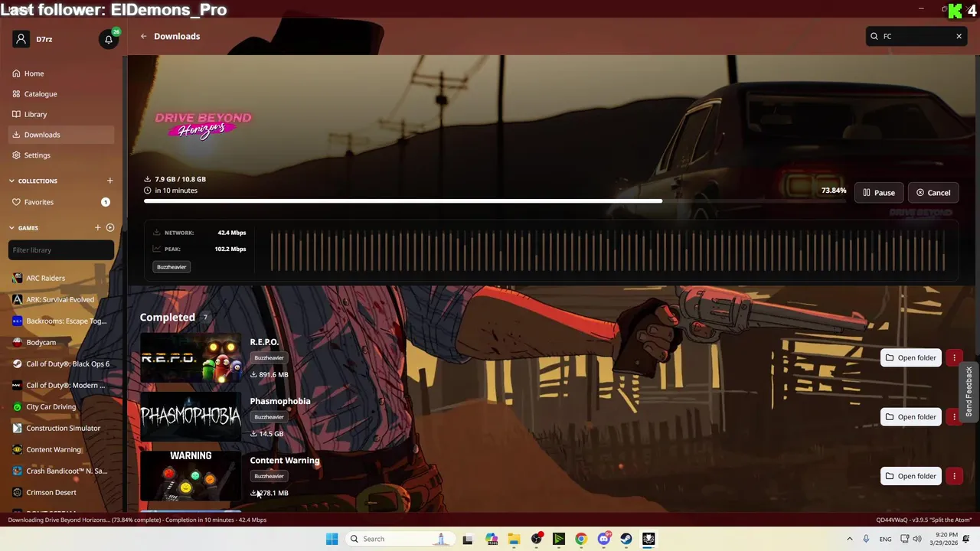Open the Favorites collection
Viewport: 980px width, 551px height.
click(x=61, y=202)
